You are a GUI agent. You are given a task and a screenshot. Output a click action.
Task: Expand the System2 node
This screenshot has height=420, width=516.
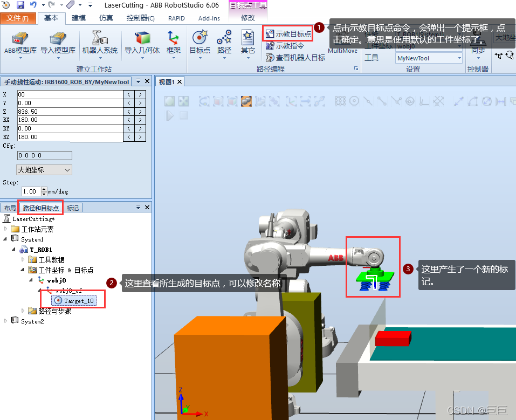5,321
